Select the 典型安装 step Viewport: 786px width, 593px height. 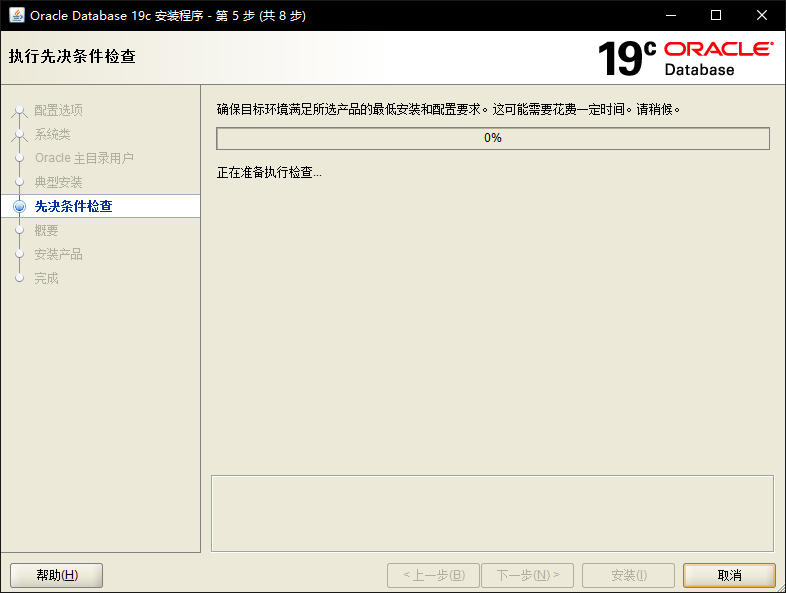(58, 182)
